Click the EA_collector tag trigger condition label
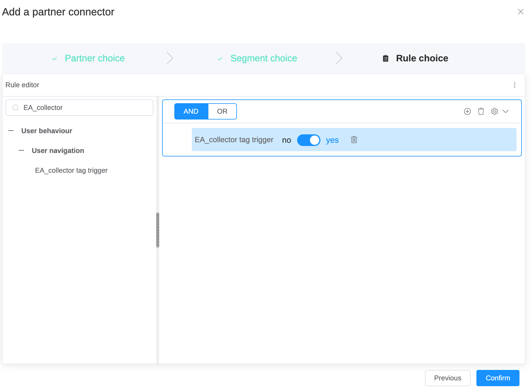Screen dimensions: 532x392 point(234,140)
